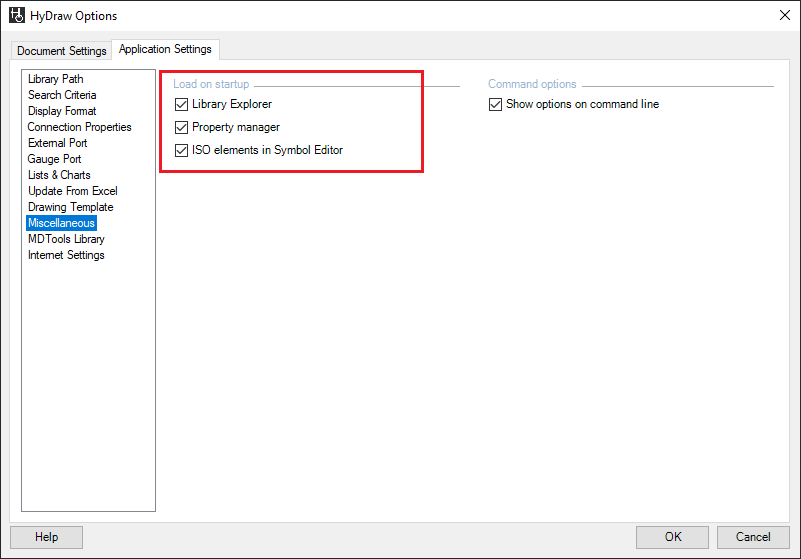Open Lists & Charts settings
Viewport: 801px width, 559px height.
tap(59, 175)
